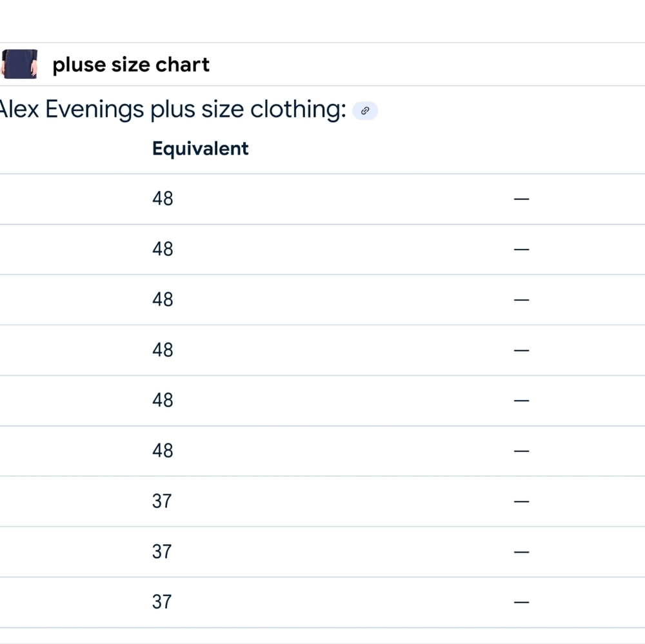Select the last 48 value in the table

[163, 451]
